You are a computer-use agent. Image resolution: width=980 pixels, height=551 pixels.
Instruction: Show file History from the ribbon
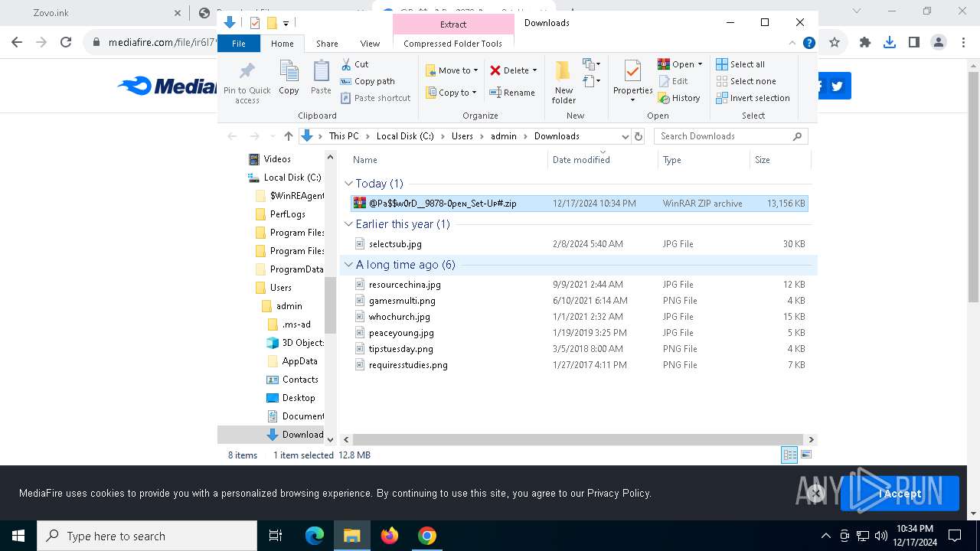coord(679,98)
